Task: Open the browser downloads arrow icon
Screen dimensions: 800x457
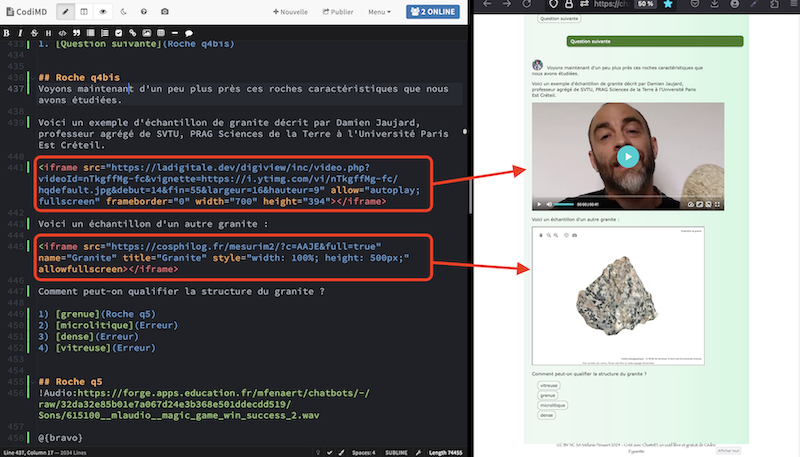Action: (714, 4)
